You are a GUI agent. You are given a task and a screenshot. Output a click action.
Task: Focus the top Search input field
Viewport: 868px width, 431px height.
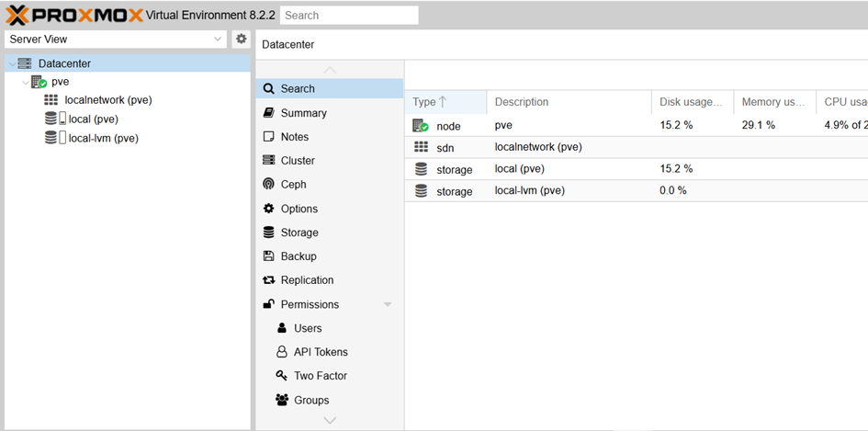349,16
